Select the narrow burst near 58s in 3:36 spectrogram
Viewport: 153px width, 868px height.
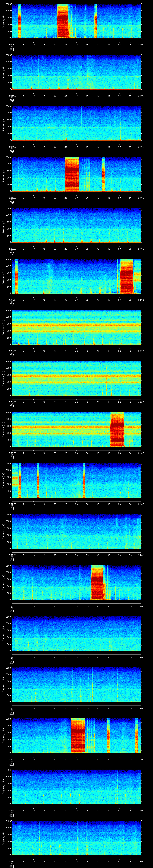coord(137,736)
